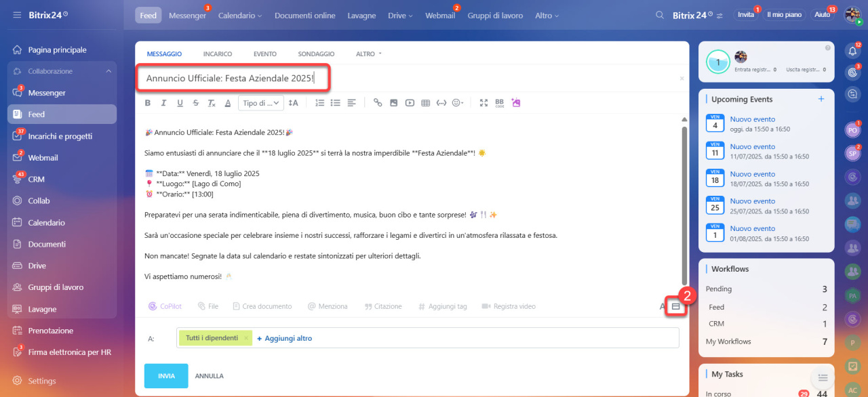Insert an image via toolbar icon
868x397 pixels.
tap(394, 103)
